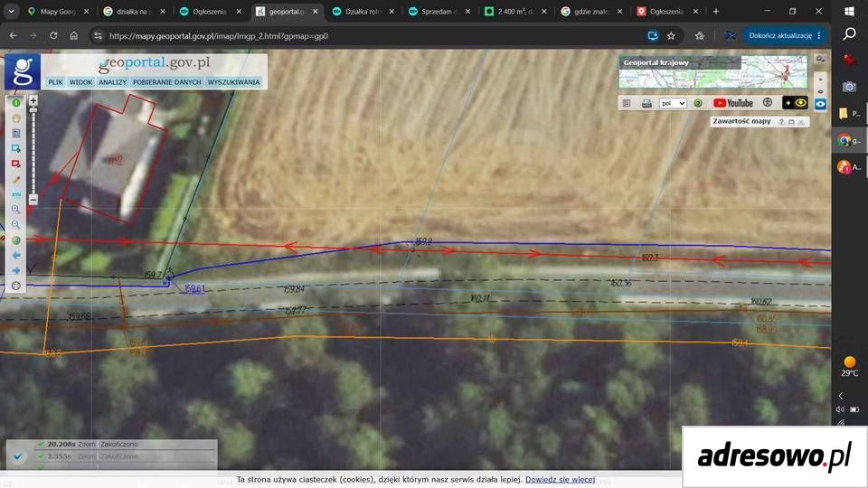
Task: Open Windows search magnifier
Action: click(849, 34)
